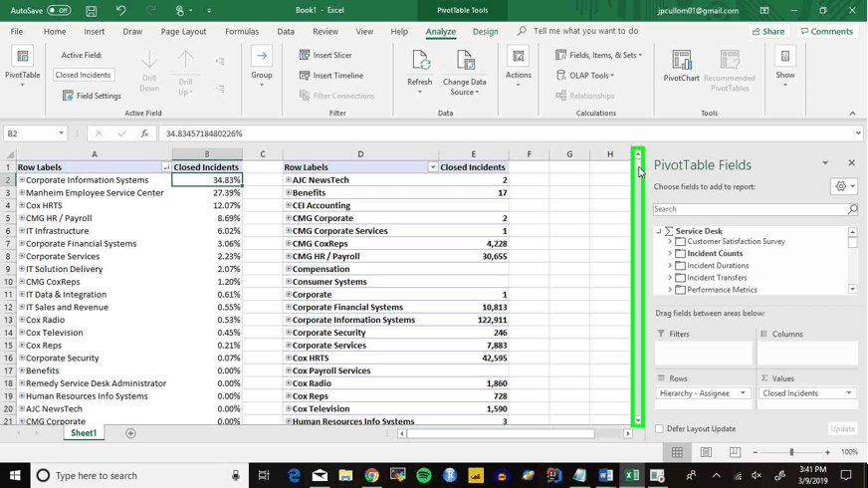Open the File menu

(x=17, y=32)
